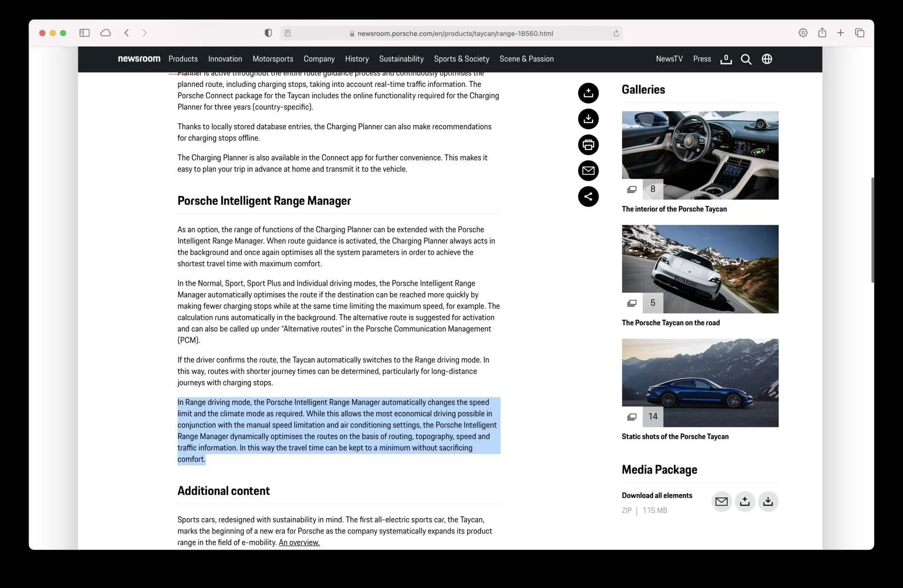Reload the page
The width and height of the screenshot is (903, 588).
(616, 33)
